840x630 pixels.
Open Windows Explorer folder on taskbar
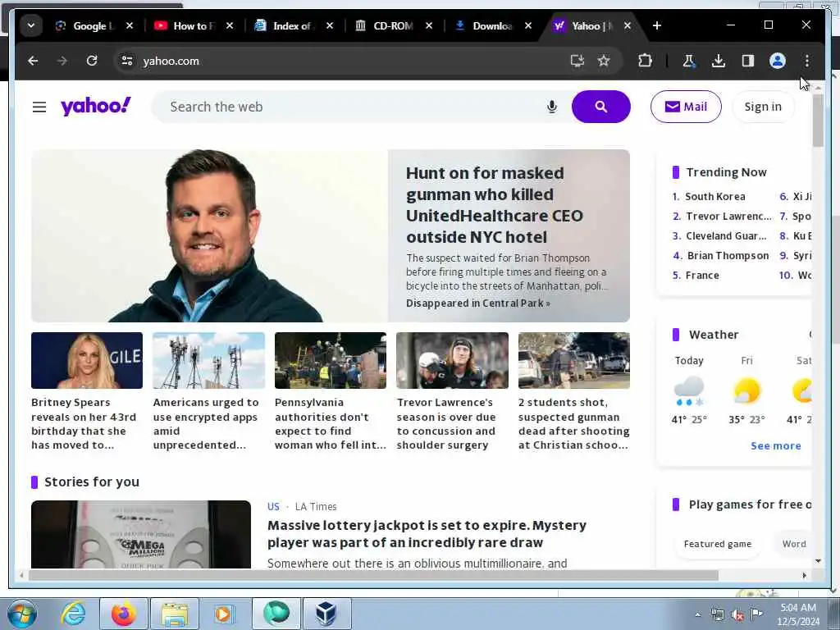(x=175, y=614)
